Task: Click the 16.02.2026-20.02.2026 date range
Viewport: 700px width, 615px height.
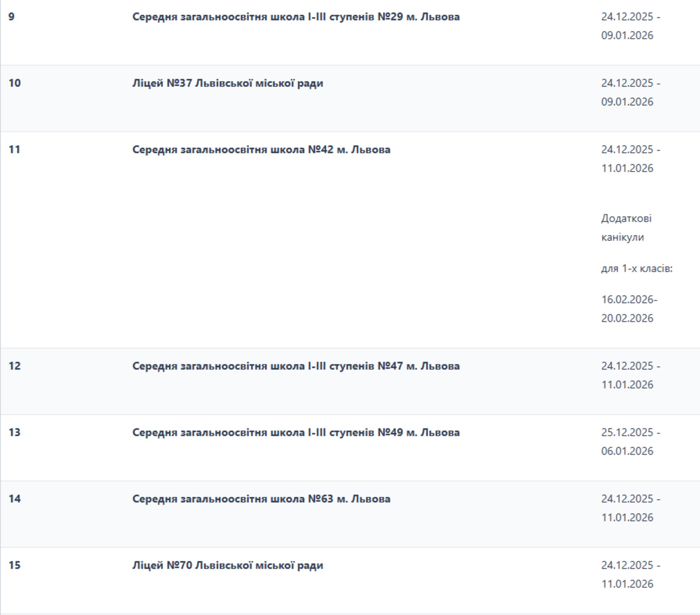Action: tap(629, 309)
